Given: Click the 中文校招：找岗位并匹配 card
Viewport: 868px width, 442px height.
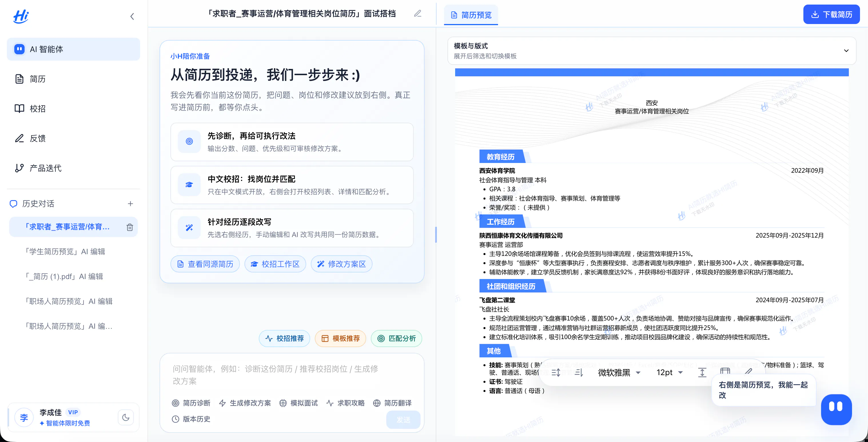Looking at the screenshot, I should click(x=292, y=185).
